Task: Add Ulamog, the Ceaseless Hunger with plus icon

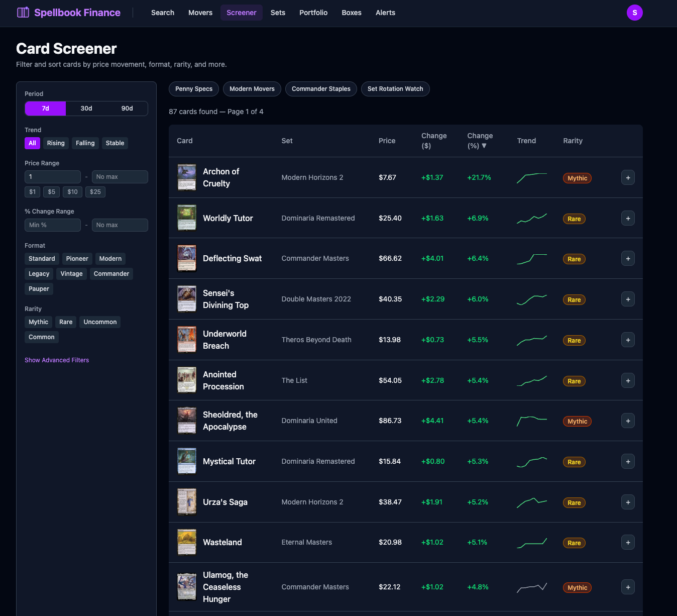Action: 628,587
